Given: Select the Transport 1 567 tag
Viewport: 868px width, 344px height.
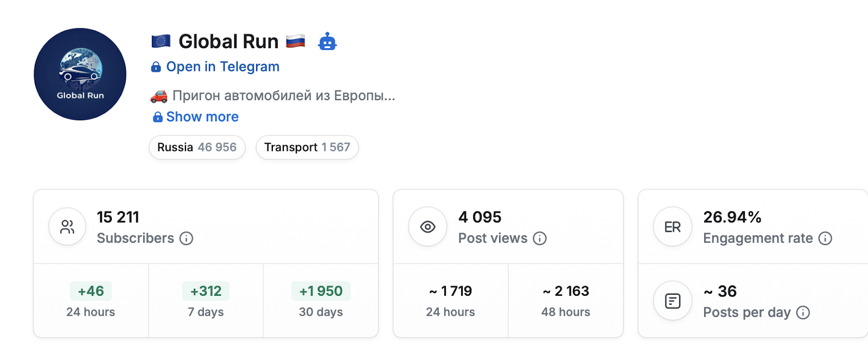Looking at the screenshot, I should click(307, 147).
